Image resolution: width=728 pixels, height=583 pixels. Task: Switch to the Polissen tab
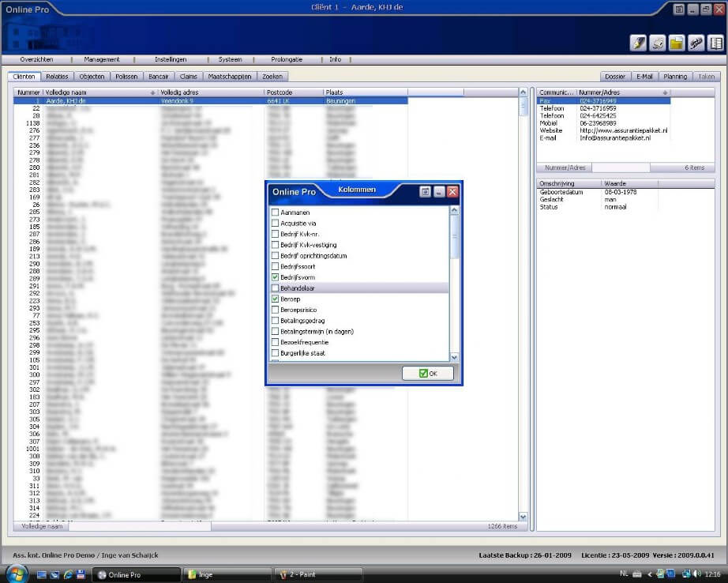(126, 77)
